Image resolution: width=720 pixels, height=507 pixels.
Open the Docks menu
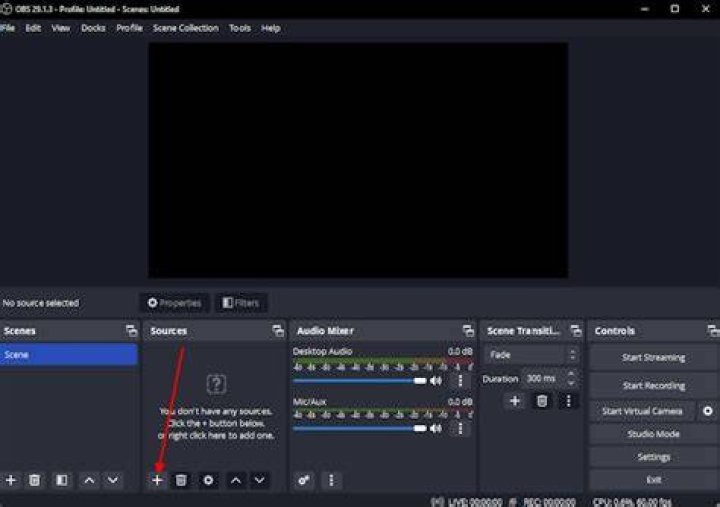(x=93, y=28)
